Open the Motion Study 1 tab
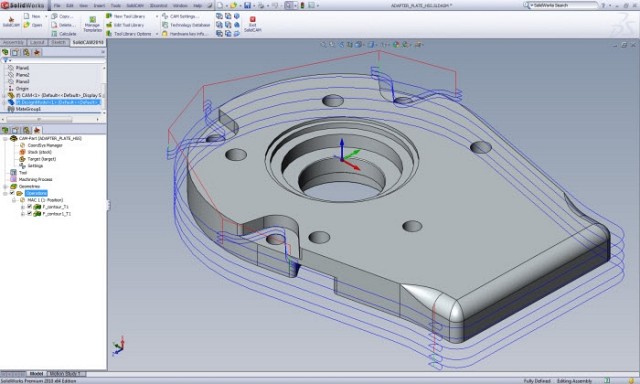Image resolution: width=640 pixels, height=384 pixels. tap(67, 373)
